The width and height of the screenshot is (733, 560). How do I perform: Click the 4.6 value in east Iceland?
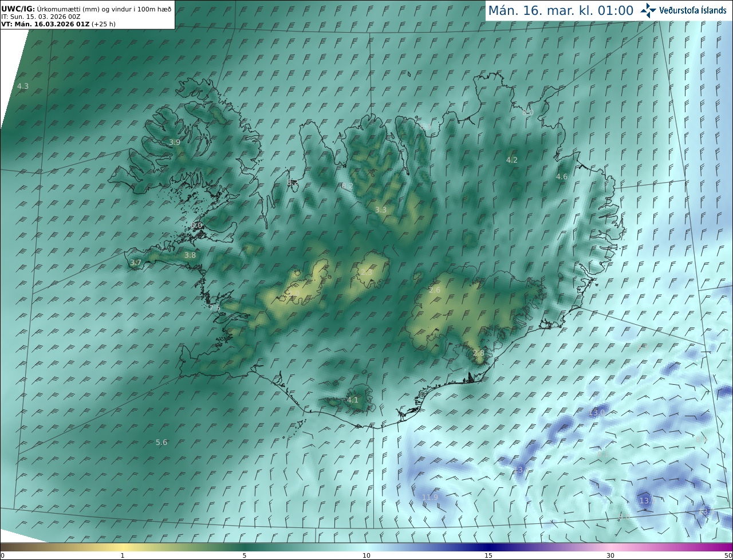tap(562, 177)
